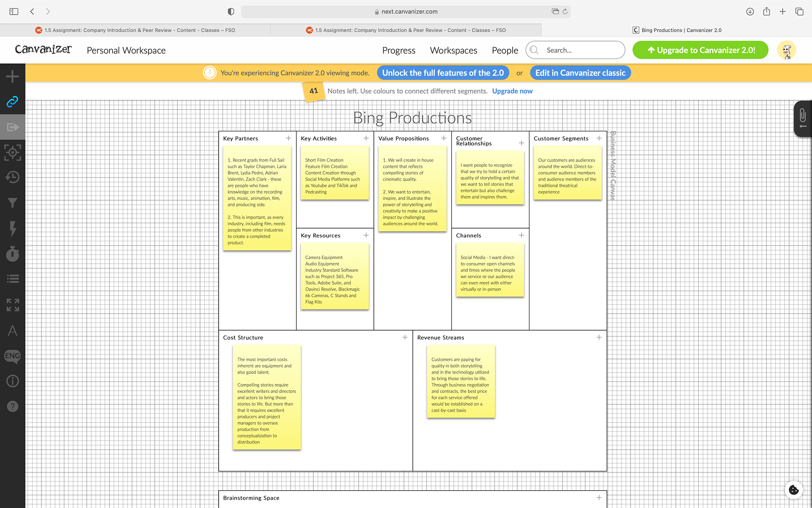Screen dimensions: 812x508
Task: Click the help question mark icon
Action: 13,406
